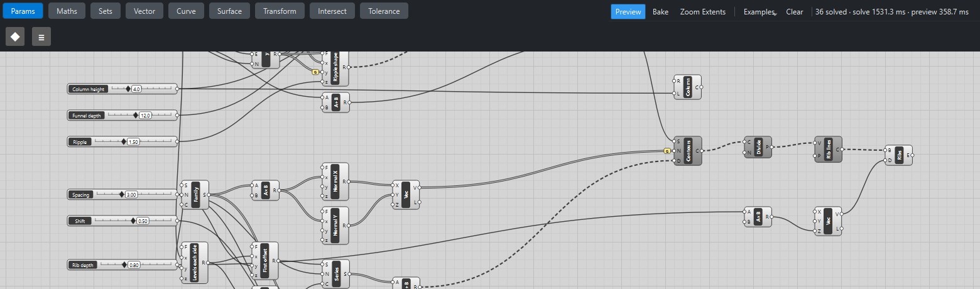Select the A×B node left of Ribs' Vec

coord(758,217)
